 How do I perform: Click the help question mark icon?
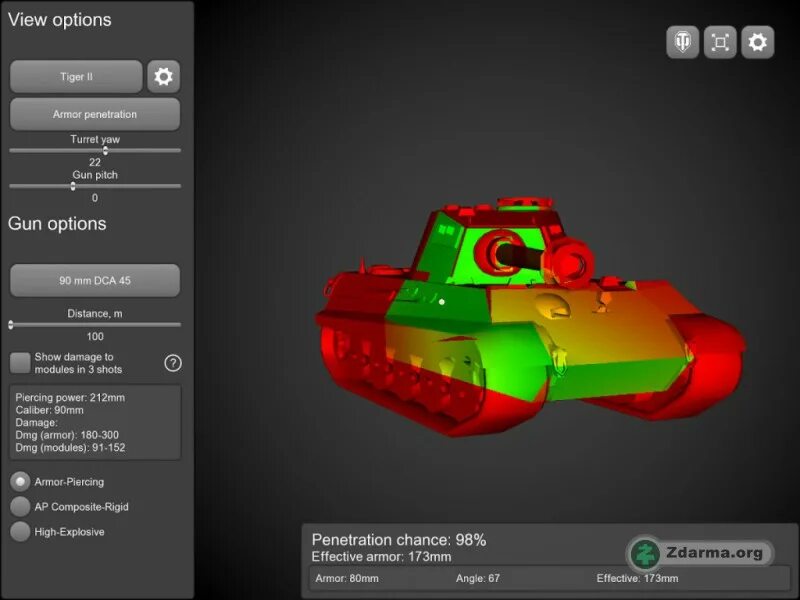coord(171,364)
